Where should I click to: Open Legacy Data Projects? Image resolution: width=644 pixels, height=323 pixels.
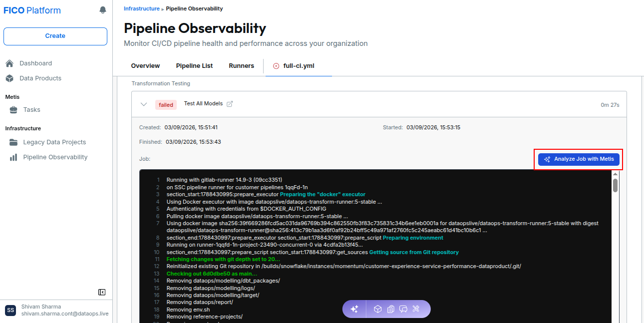click(54, 142)
